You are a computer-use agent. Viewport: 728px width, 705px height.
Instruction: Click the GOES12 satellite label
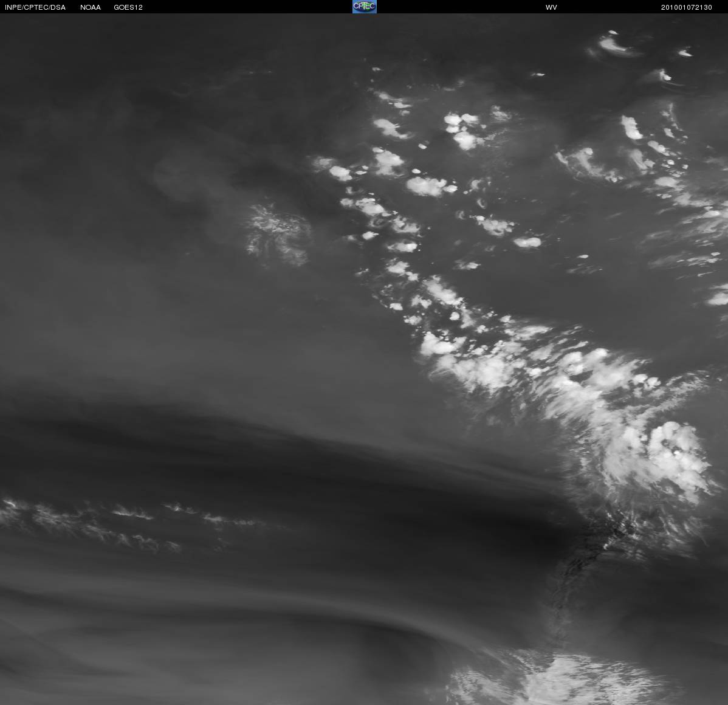click(x=128, y=7)
